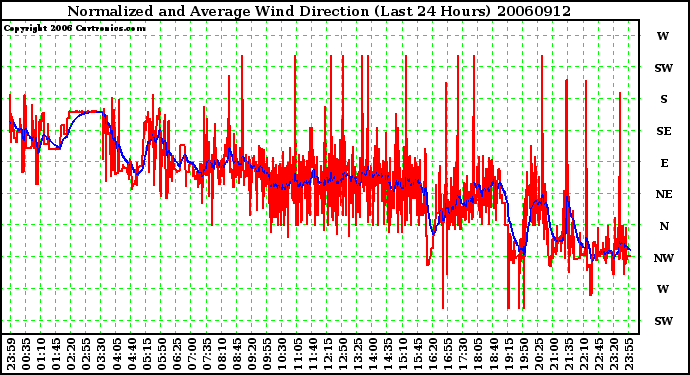Screen dimensions: 690x375
Task: Click the '15:45' time label
Action: pyautogui.click(x=418, y=354)
